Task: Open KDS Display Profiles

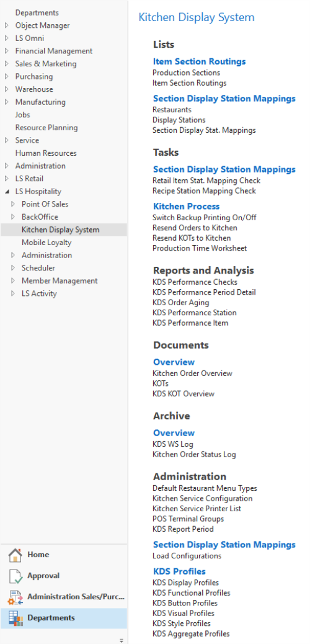Action: pyautogui.click(x=185, y=583)
